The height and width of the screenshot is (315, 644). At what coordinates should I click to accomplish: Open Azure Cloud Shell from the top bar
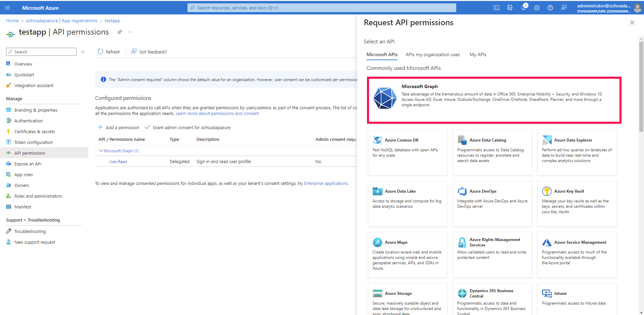click(x=497, y=7)
